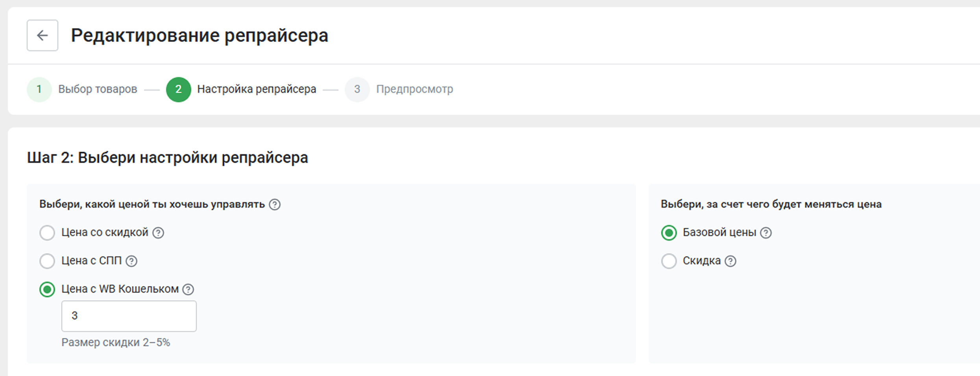Image resolution: width=980 pixels, height=376 pixels.
Task: Select the 'Цена со скидкой' radio button
Action: click(47, 233)
